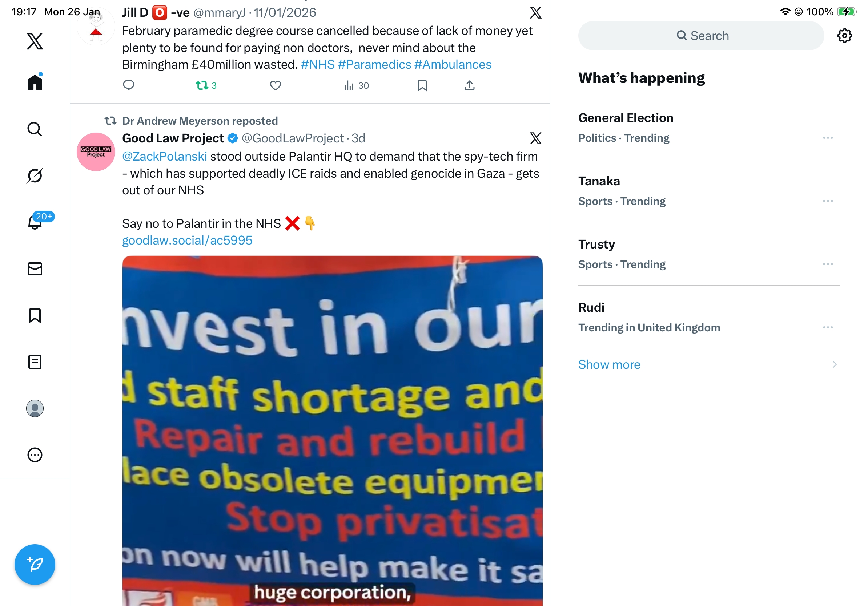The height and width of the screenshot is (606, 868).
Task: Open the profile avatar icon in sidebar
Action: coord(35,408)
